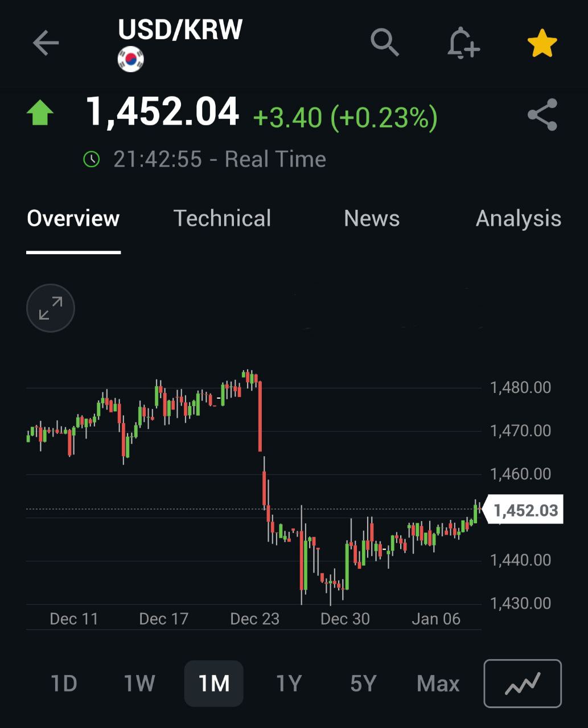This screenshot has width=588, height=728.
Task: Share USD/KRW using the share icon
Action: 542,115
